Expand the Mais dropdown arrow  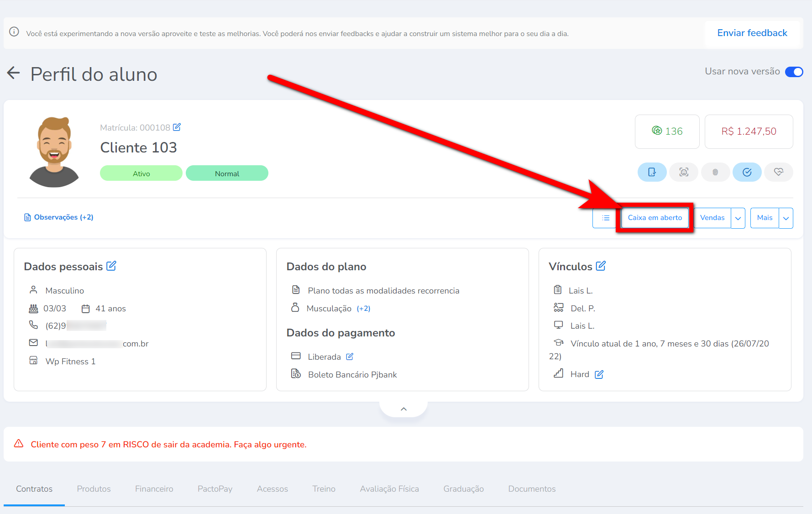[786, 218]
